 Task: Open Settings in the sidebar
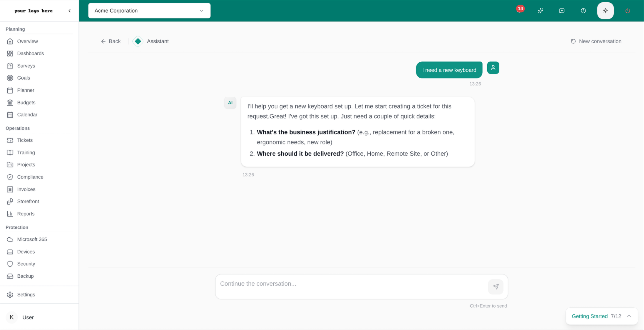26,295
